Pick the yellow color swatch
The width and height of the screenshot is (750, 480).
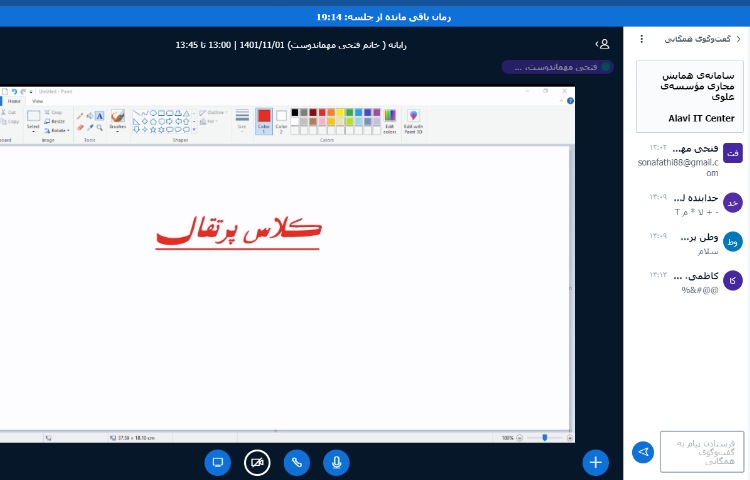pos(340,113)
